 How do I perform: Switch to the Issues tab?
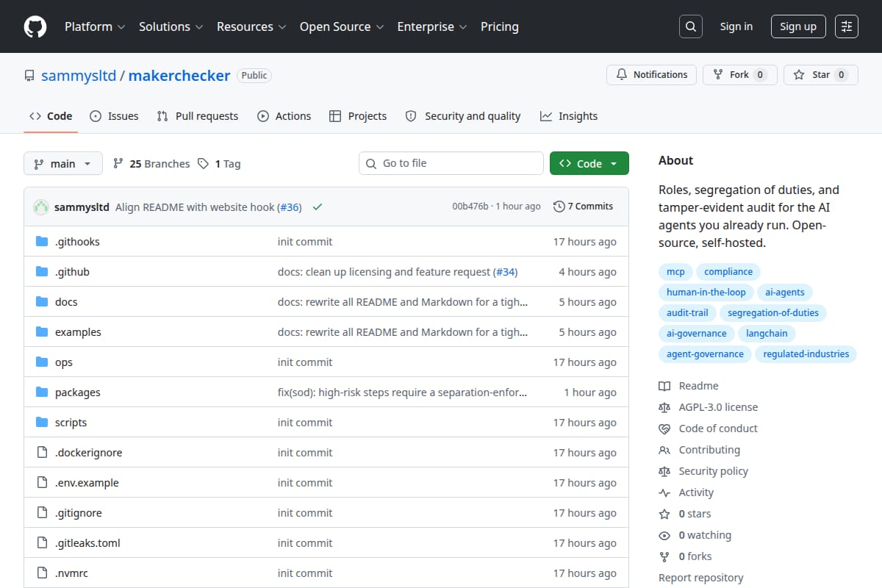point(114,116)
